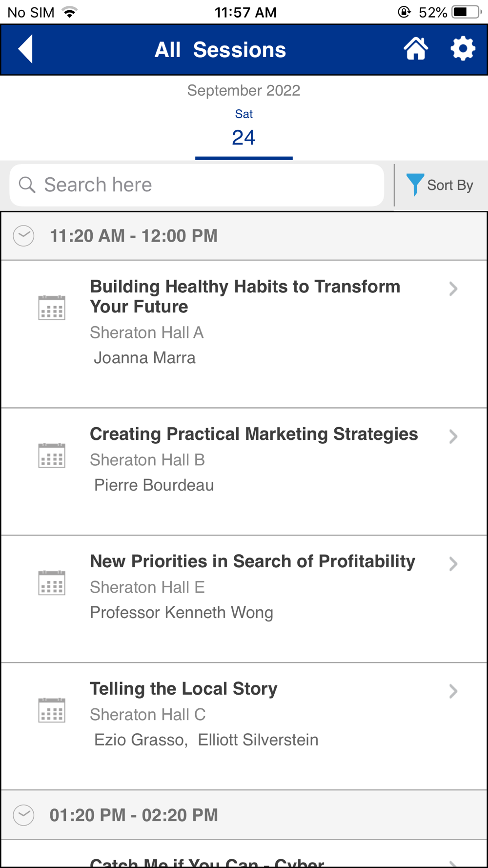Click the magnifier search icon
The height and width of the screenshot is (868, 488).
[x=27, y=185]
